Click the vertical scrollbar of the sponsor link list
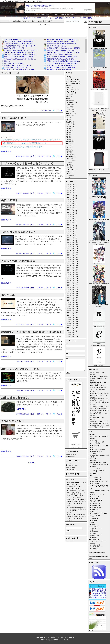 click(x=86, y=54)
